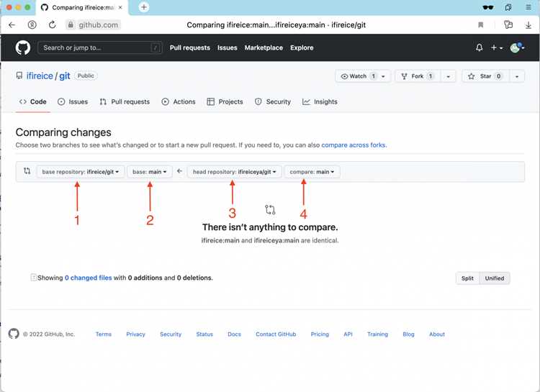Open the notifications bell

pos(479,47)
